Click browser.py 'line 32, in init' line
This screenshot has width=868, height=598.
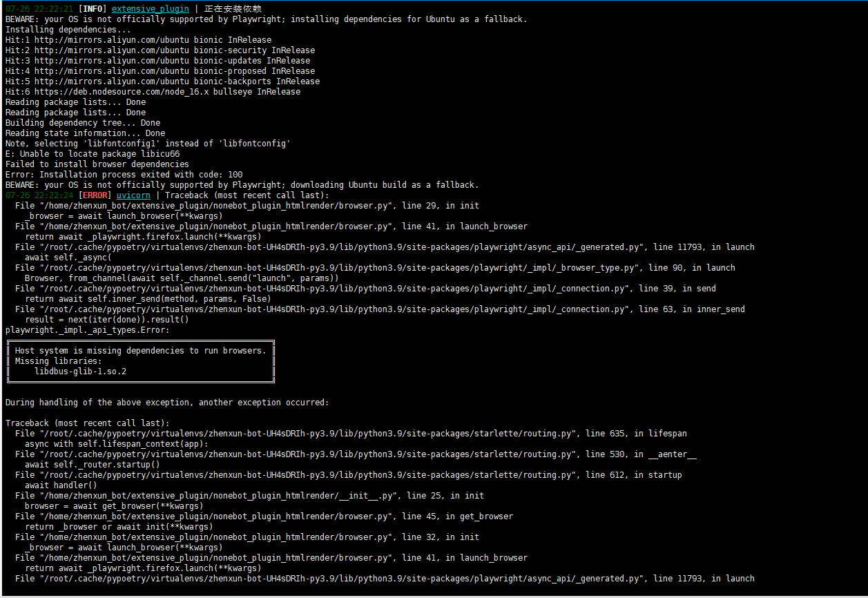(247, 537)
